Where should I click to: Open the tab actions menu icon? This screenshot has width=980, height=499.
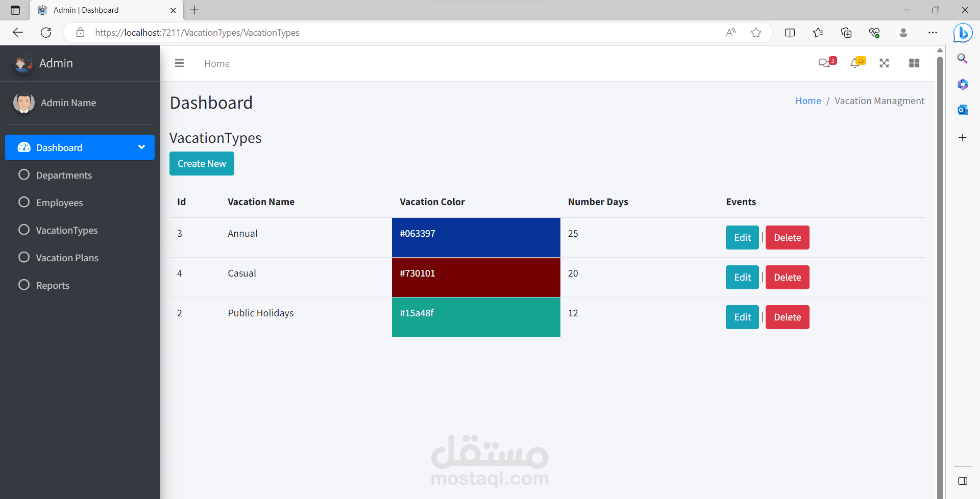(x=15, y=10)
